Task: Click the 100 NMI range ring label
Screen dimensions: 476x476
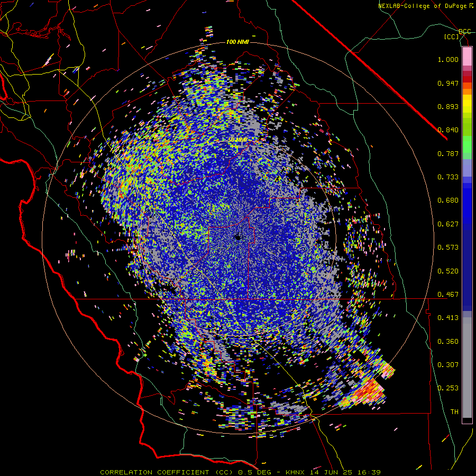Action: pos(237,42)
